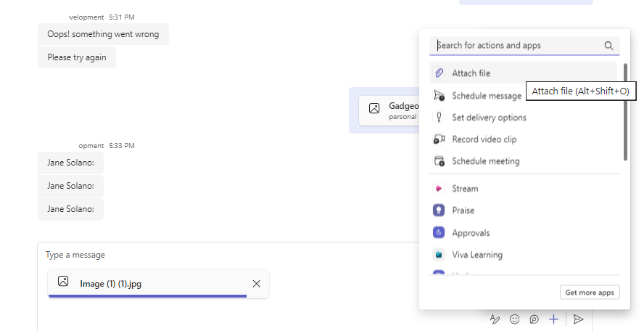
Task: Remove the Image (1) (1).jpg attachment
Action: [x=256, y=284]
